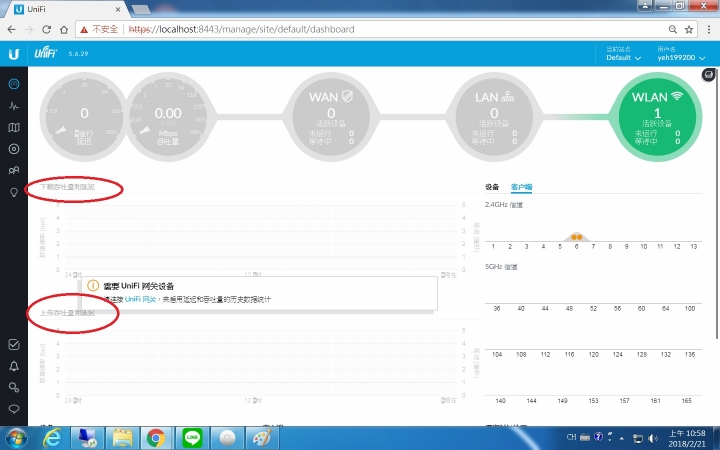Click the Mbps throughput gauge
Viewport: 720px width, 450px height.
pos(168,117)
